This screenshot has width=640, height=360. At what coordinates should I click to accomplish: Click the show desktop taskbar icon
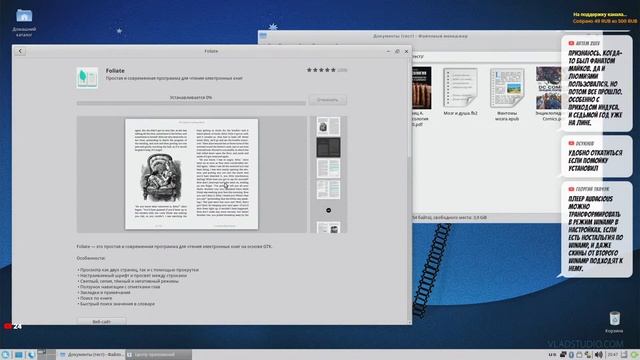[19, 355]
